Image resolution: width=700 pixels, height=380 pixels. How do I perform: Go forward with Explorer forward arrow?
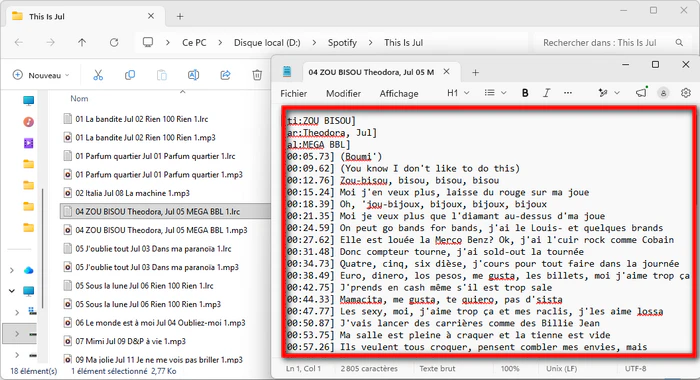point(50,42)
